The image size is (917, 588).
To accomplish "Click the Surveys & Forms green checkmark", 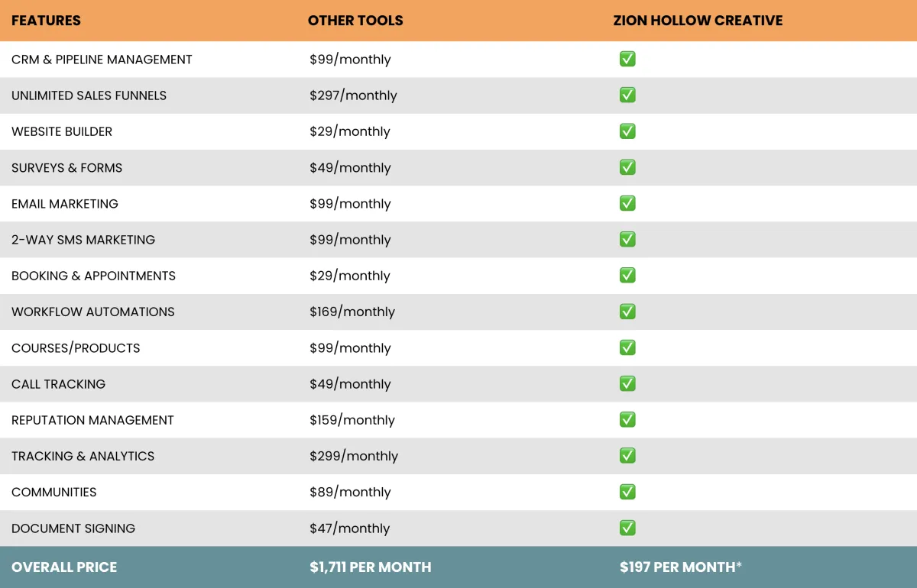I will tap(627, 167).
